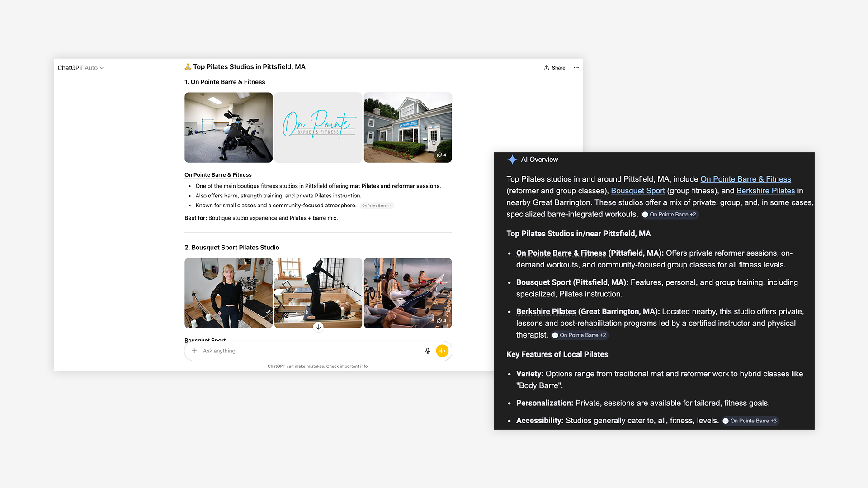Click the Top Pilates Studios in/near Pittsfield, MA heading
The image size is (868, 488).
tap(579, 234)
